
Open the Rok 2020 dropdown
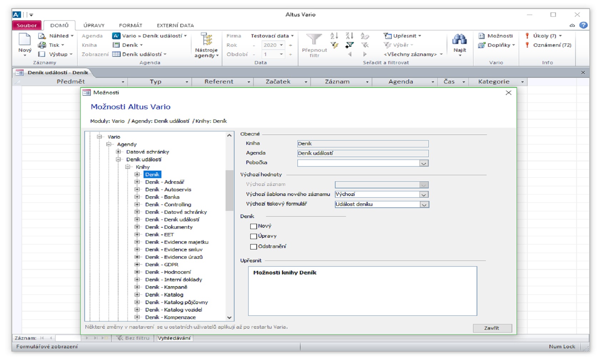pos(281,45)
